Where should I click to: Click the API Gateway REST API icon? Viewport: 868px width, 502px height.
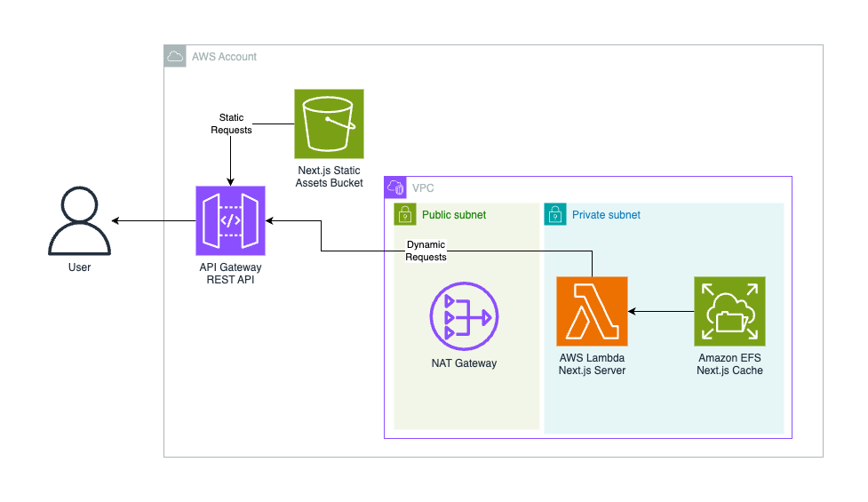click(x=230, y=221)
